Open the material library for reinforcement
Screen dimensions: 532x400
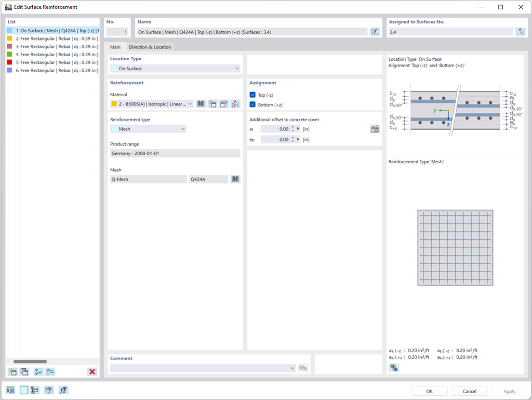coord(201,104)
